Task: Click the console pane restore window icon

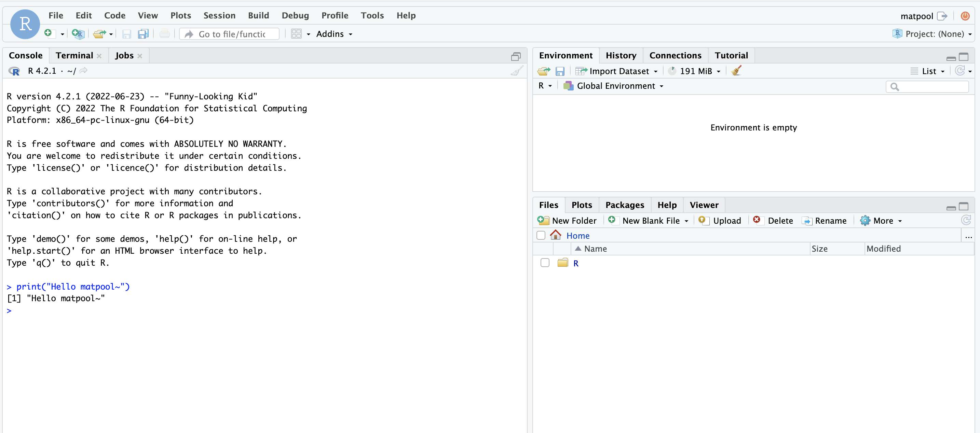Action: click(x=516, y=57)
